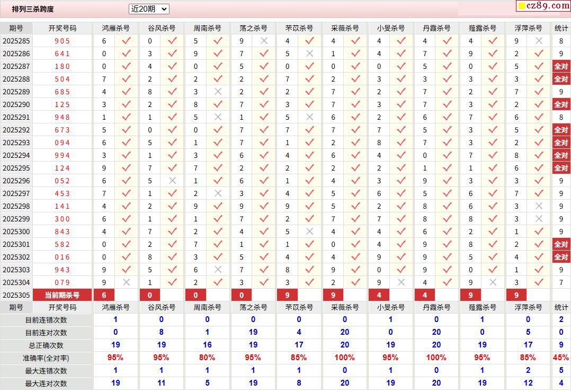Click winning number 905
571x392 pixels.
tap(63, 41)
